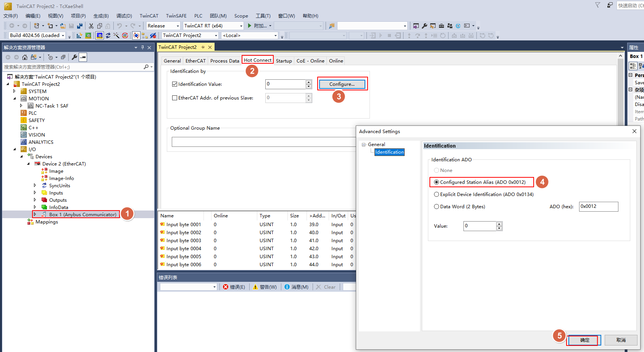
Task: Switch to the CoE - Online tab
Action: [310, 61]
